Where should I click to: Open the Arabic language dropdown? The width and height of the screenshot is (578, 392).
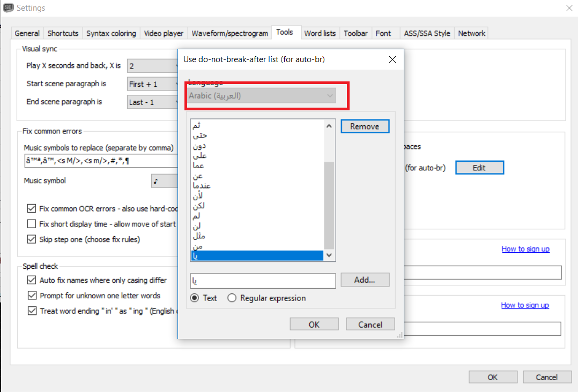(x=261, y=96)
